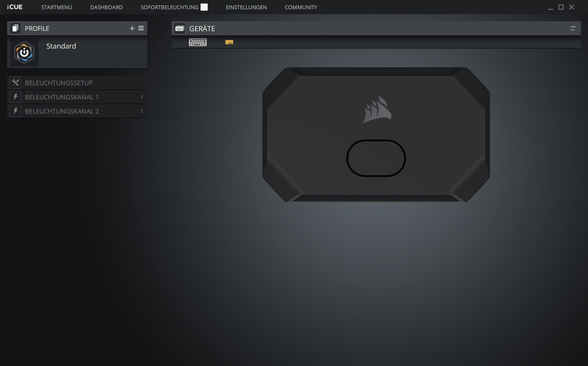588x366 pixels.
Task: Click the Geräte panel keyboard icon
Action: point(180,29)
